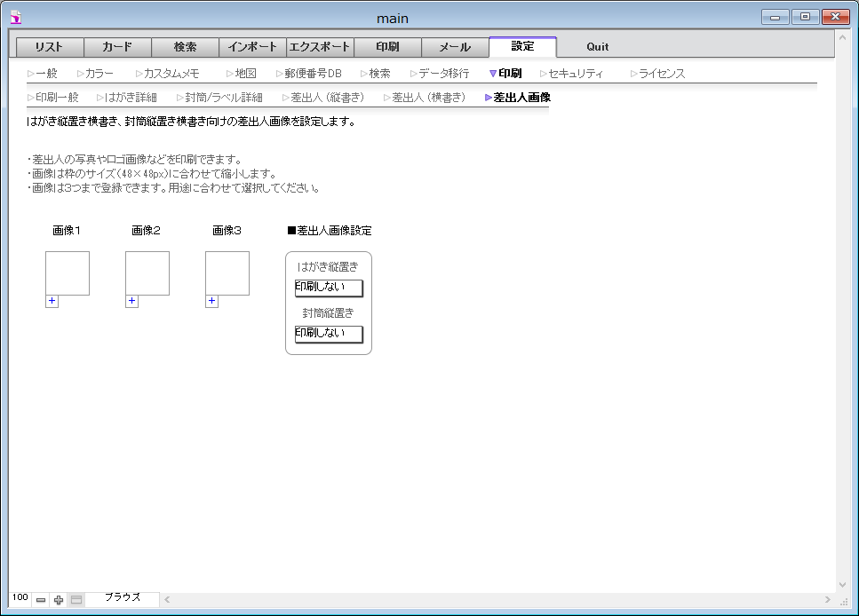This screenshot has width=859, height=616.
Task: Open the カスタムメモ settings section
Action: pyautogui.click(x=171, y=74)
